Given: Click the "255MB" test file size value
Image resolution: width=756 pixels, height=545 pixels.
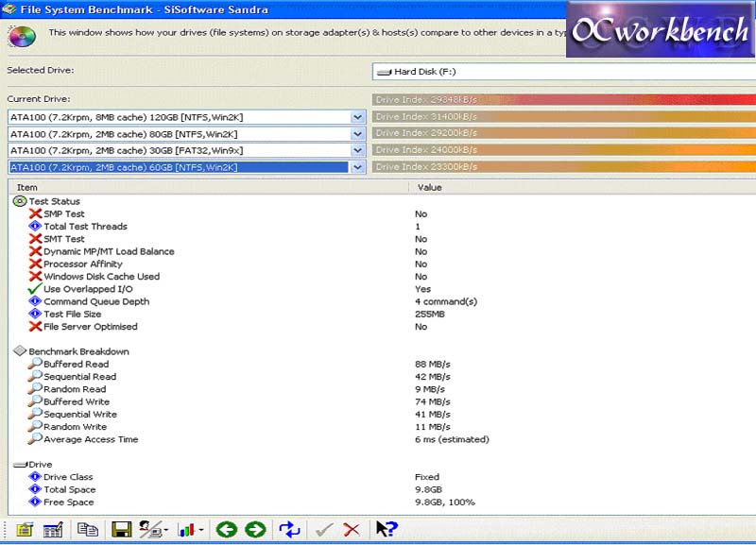Looking at the screenshot, I should (430, 315).
